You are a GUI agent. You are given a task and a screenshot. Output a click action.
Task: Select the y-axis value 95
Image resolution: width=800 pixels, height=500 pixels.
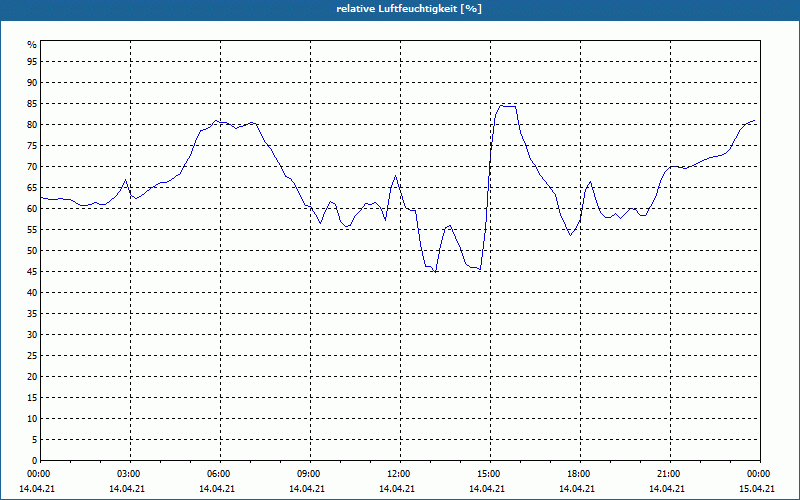32,62
